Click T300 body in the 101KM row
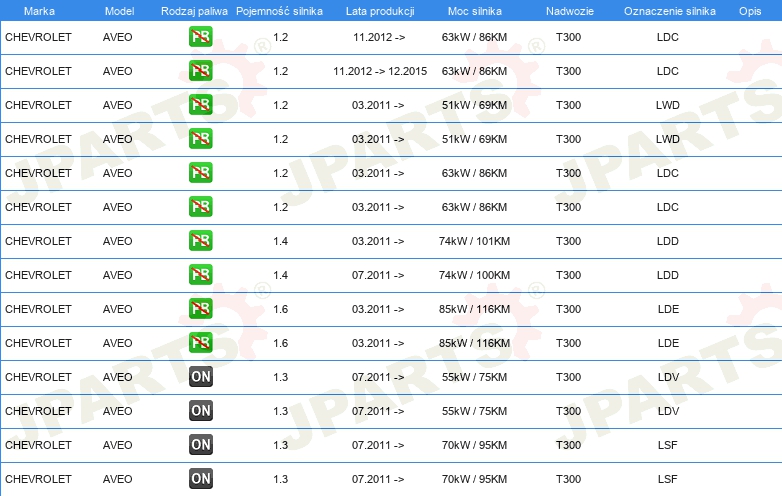Image resolution: width=782 pixels, height=496 pixels. (x=569, y=241)
